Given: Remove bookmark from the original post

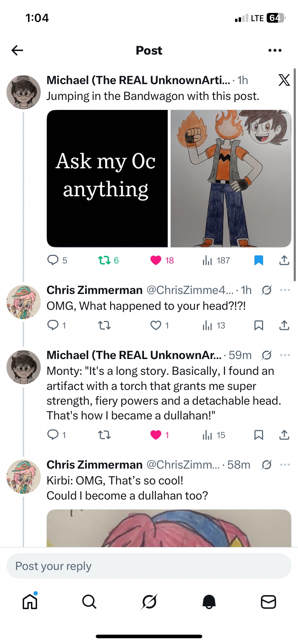Looking at the screenshot, I should tap(258, 260).
